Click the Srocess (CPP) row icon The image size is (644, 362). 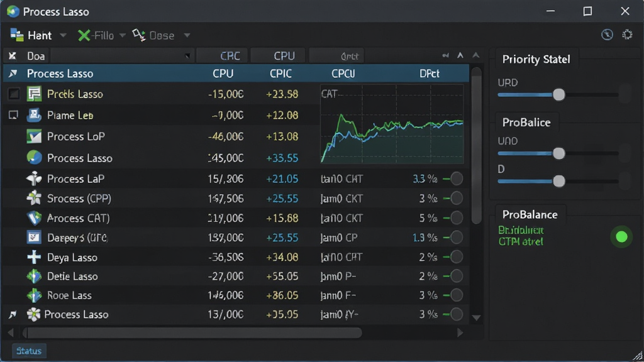click(34, 198)
